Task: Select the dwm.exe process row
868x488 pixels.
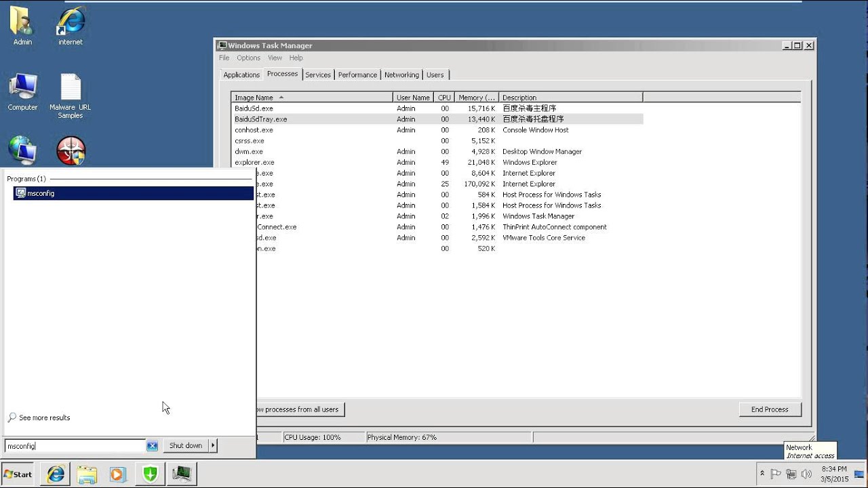Action: 437,152
